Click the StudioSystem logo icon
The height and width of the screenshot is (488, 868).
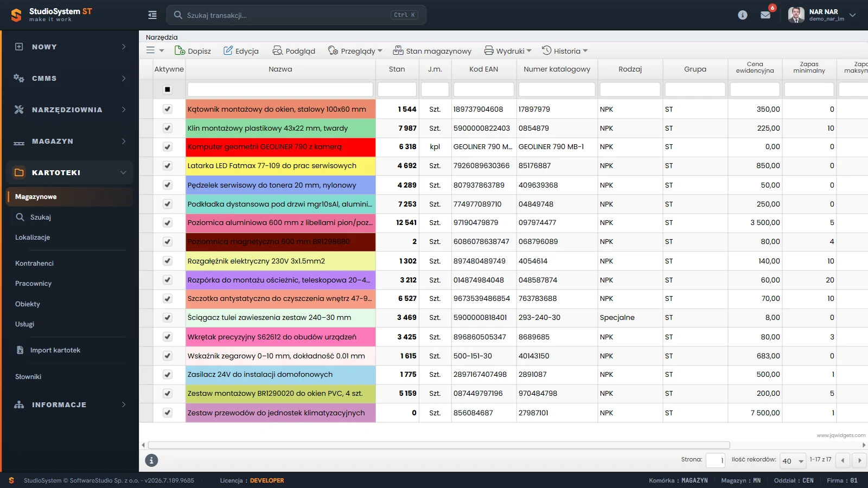(x=16, y=15)
